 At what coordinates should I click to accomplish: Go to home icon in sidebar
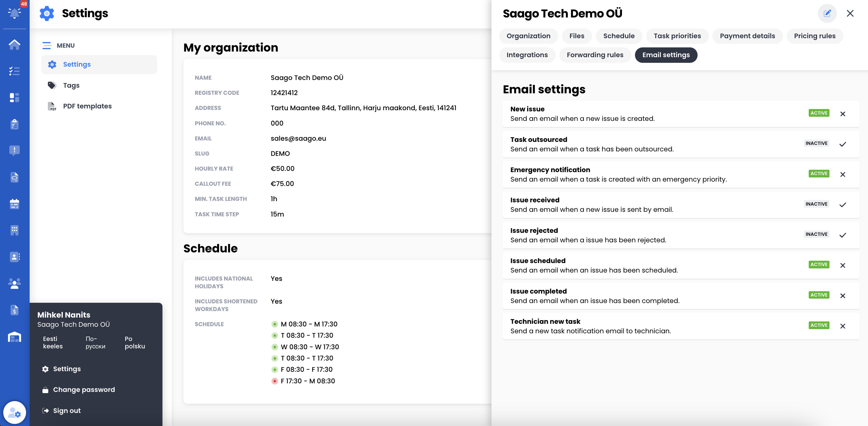pyautogui.click(x=15, y=44)
